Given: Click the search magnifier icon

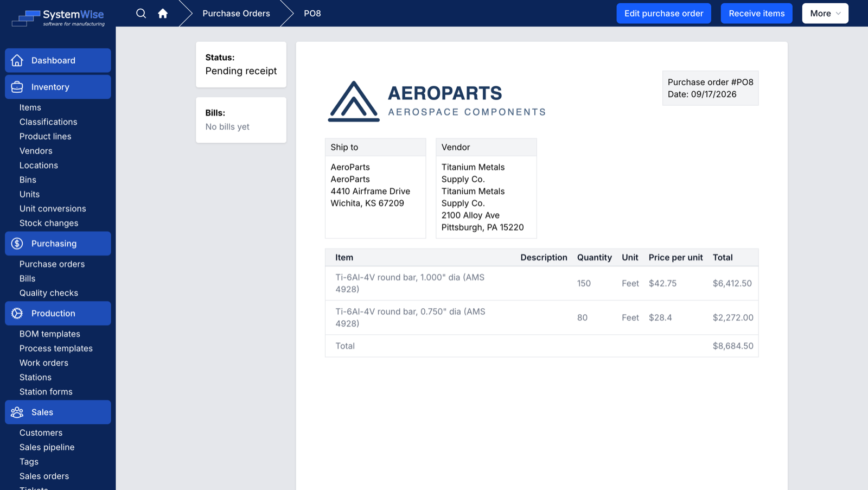Looking at the screenshot, I should coord(141,14).
